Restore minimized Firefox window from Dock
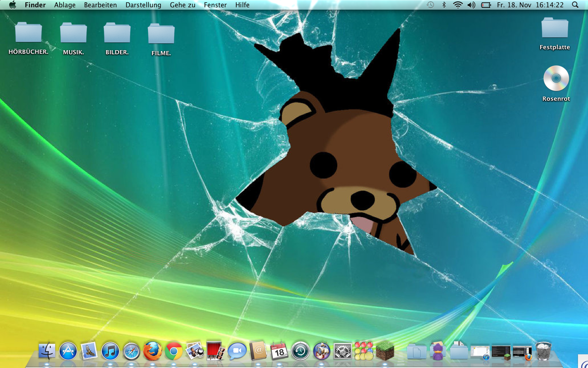Image resolution: width=588 pixels, height=368 pixels. 522,353
